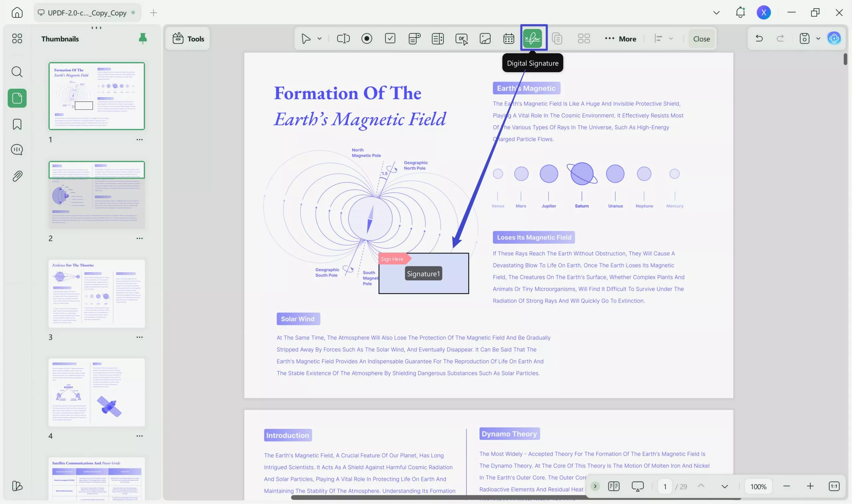Unpin the Thumbnails panel
852x504 pixels.
coord(143,39)
